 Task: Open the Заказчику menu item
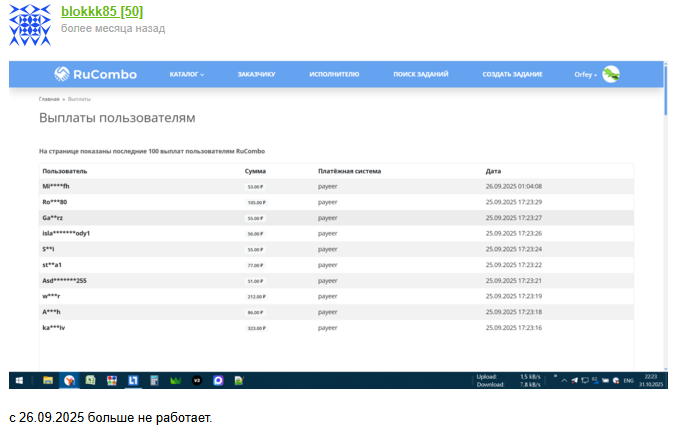256,74
